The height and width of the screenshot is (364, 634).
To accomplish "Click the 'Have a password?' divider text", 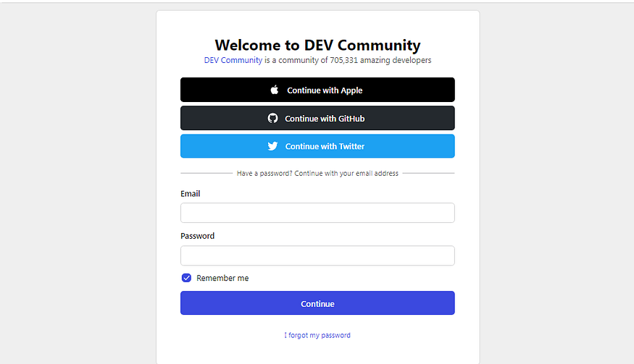I will (x=317, y=173).
